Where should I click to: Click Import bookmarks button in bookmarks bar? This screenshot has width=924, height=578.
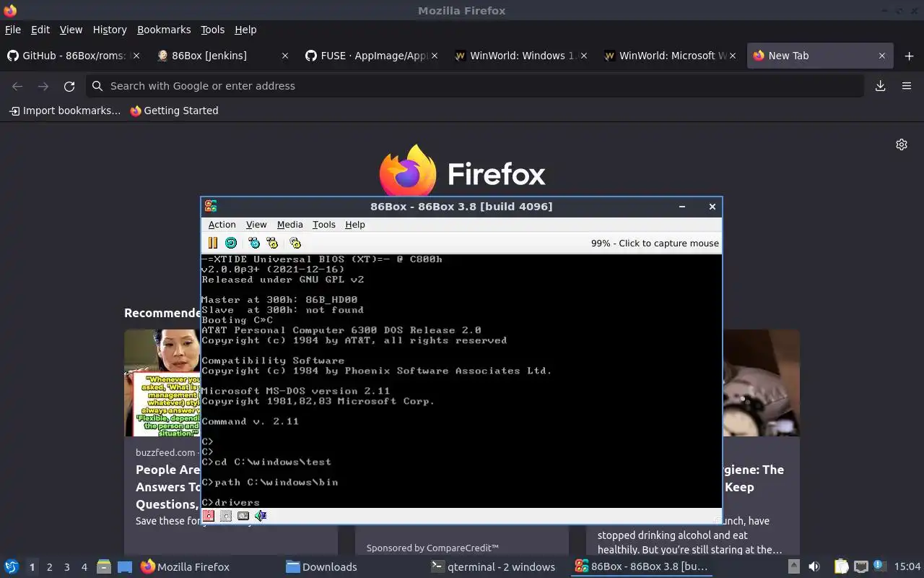click(x=64, y=111)
